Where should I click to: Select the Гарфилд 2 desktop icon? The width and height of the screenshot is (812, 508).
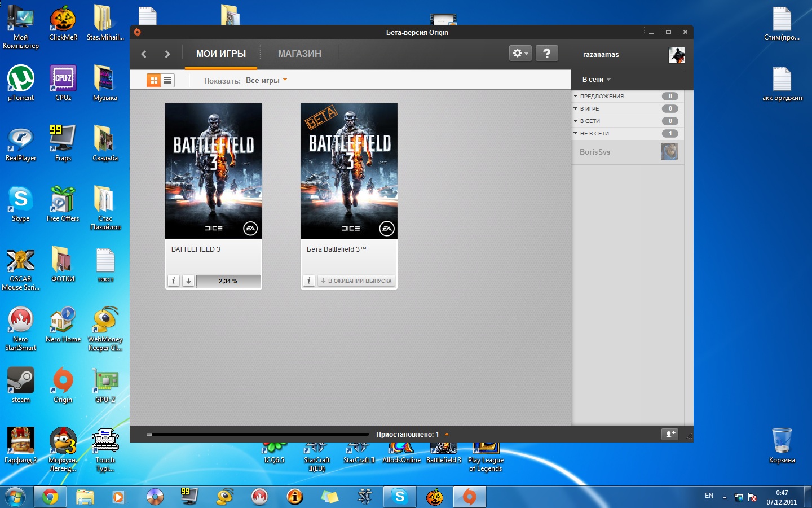pyautogui.click(x=21, y=445)
